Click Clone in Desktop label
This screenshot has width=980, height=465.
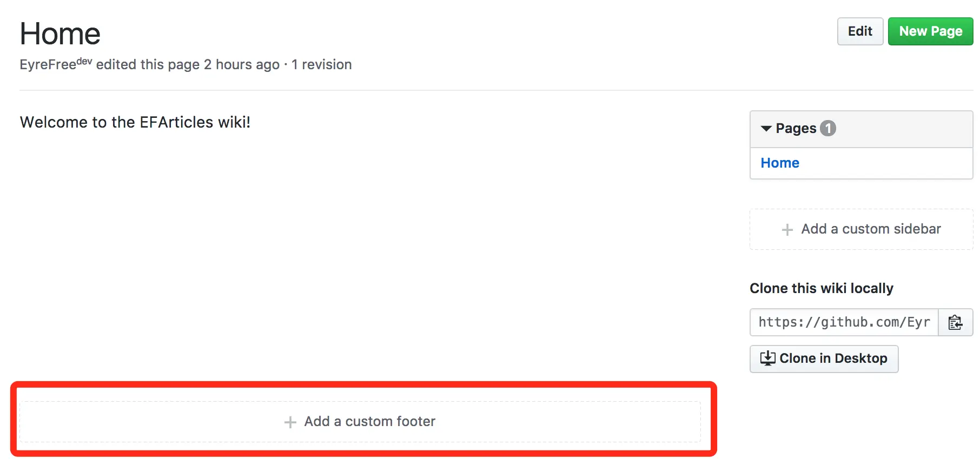point(833,358)
